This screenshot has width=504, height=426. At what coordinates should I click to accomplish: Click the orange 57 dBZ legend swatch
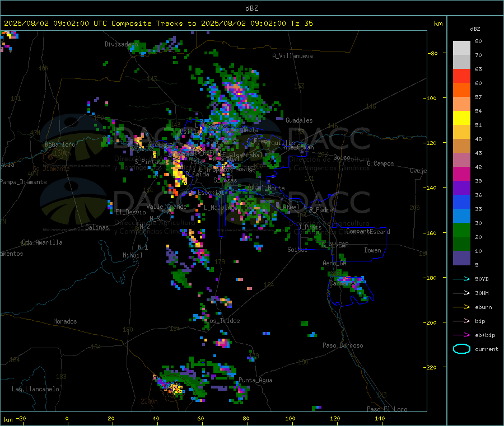coord(461,90)
